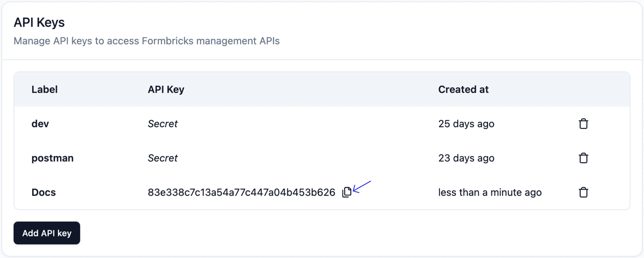
Task: Copy the Docs API key
Action: coord(347,192)
